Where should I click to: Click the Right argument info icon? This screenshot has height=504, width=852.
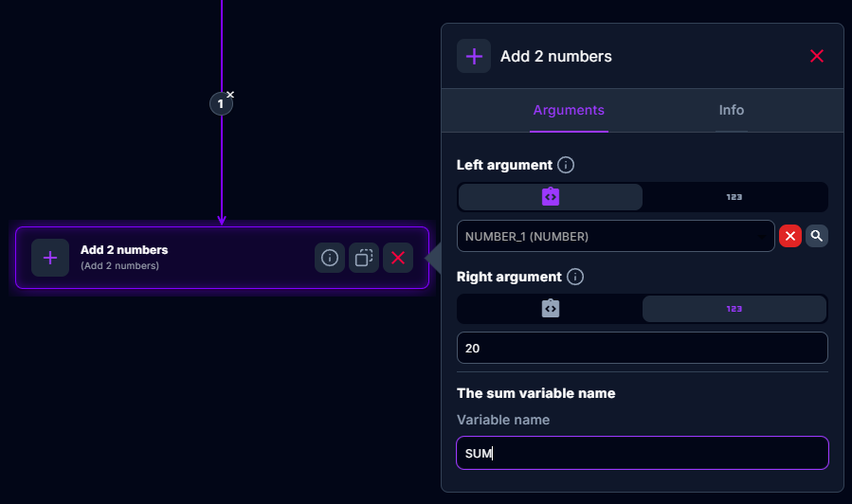[575, 278]
